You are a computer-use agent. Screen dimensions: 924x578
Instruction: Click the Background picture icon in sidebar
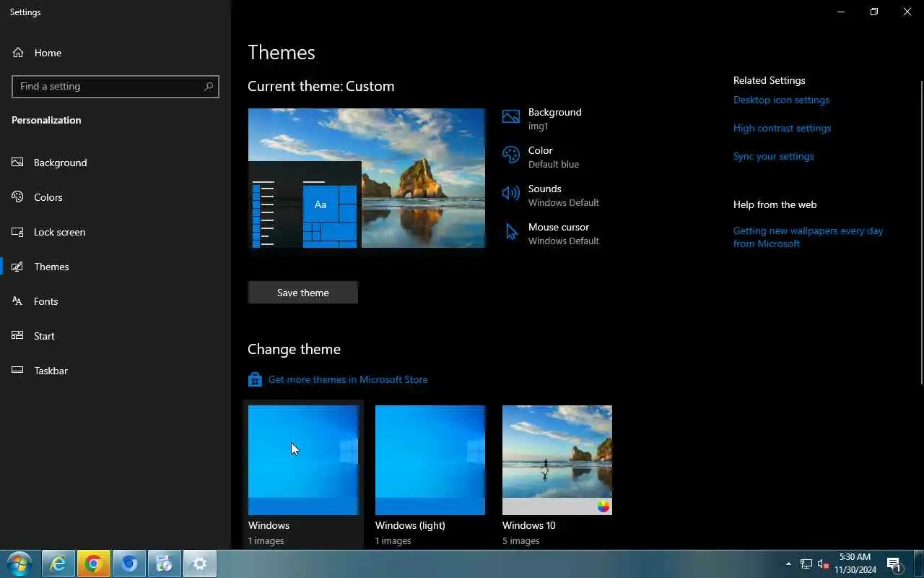point(18,163)
